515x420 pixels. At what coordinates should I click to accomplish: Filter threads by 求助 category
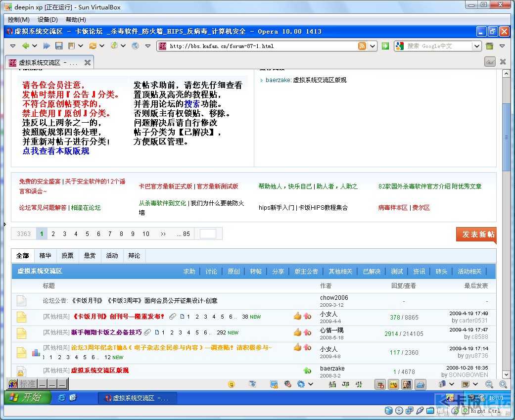(x=189, y=272)
